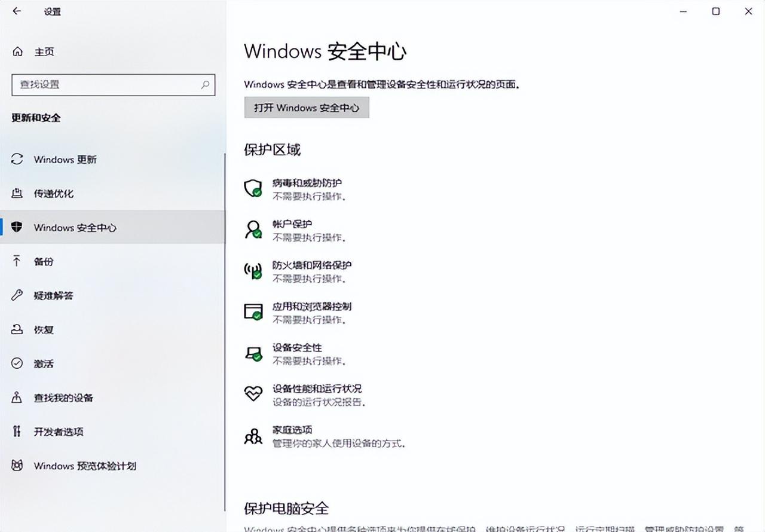Click the 设备性能和运行状况 heart icon

(253, 393)
